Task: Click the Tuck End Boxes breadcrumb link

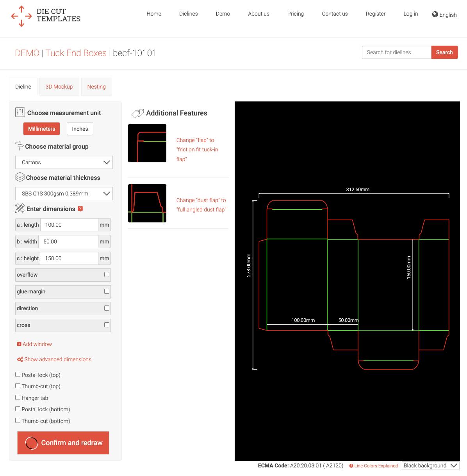Action: tap(76, 53)
